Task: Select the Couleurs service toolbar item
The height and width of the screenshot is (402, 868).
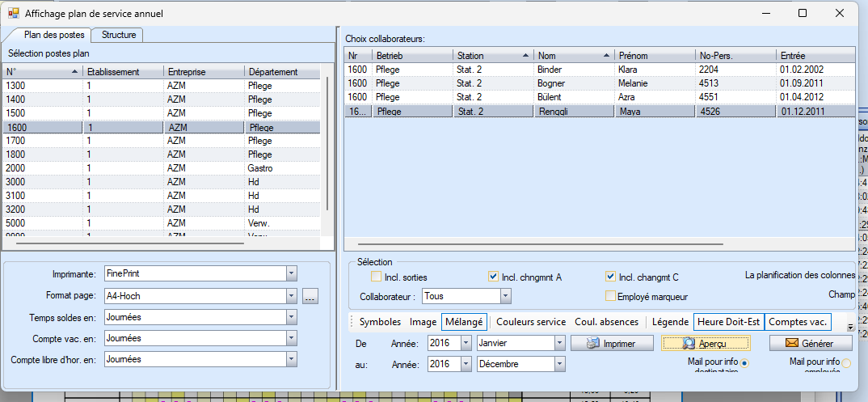Action: (530, 322)
